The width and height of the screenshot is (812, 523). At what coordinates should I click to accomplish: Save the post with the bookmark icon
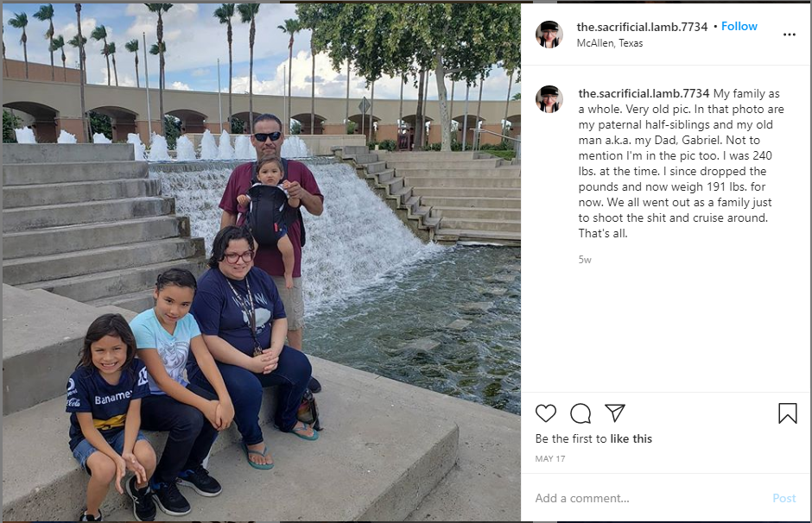coord(787,413)
